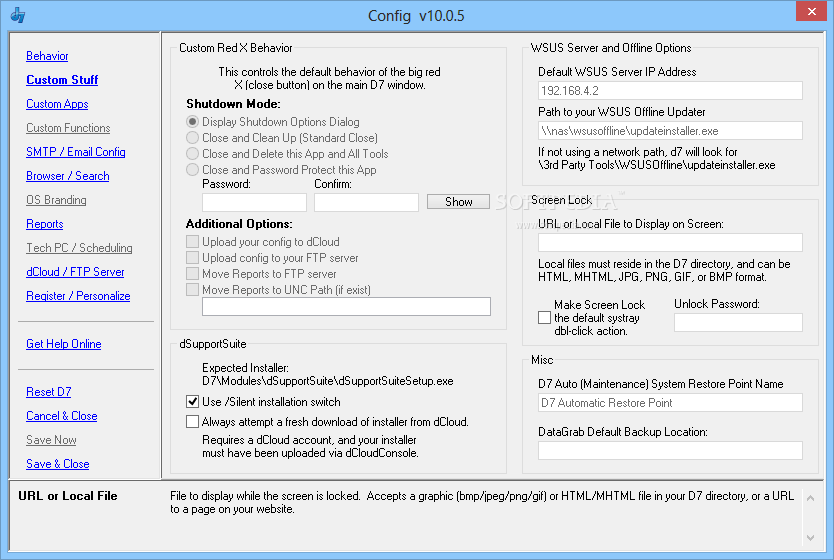Open dCloud / FTP Server settings
Screen dimensions: 834x560
75,272
